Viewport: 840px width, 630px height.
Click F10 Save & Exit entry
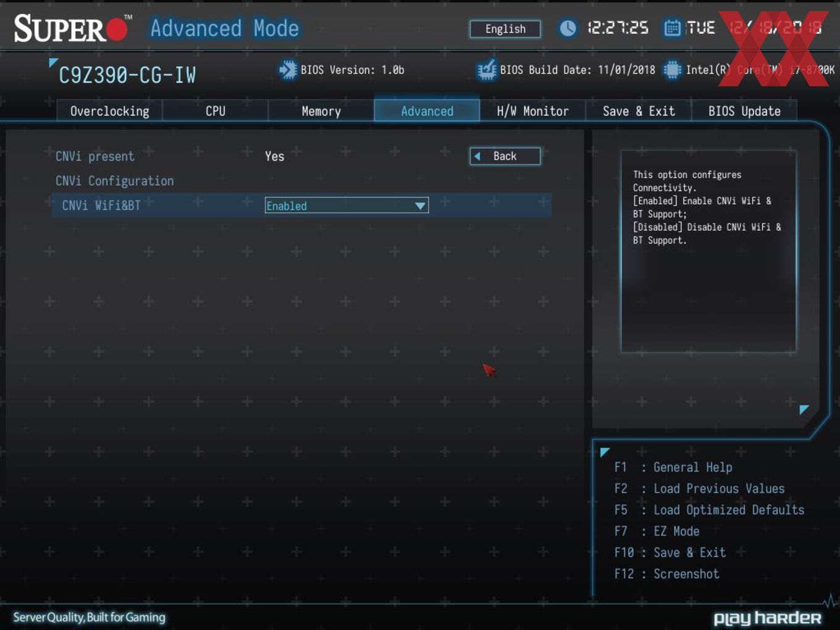(670, 553)
